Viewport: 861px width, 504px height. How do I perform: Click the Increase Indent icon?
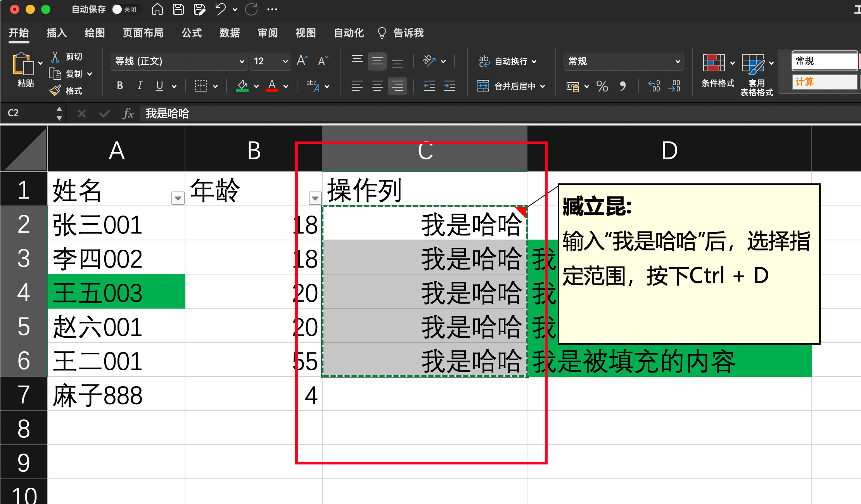(450, 86)
